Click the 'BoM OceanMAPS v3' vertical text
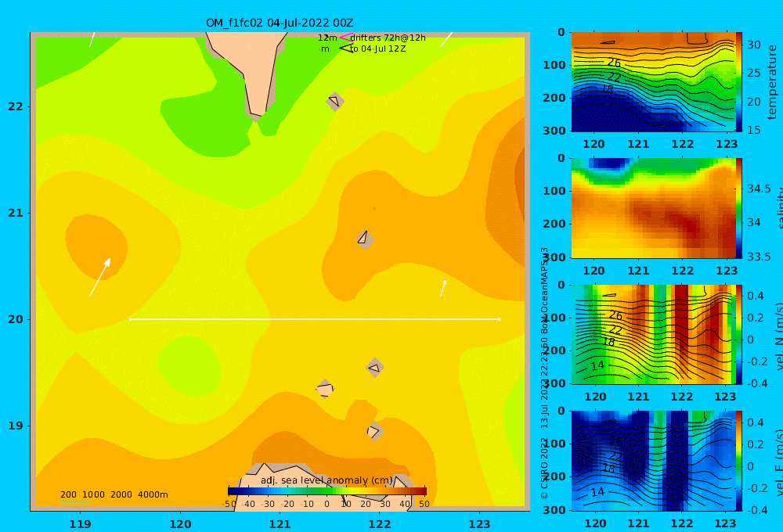 [x=544, y=291]
